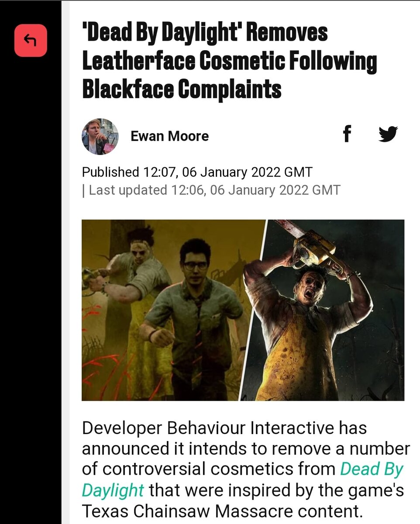Screen dimensions: 420x524
Task: Open the Ewan Moore author name link
Action: [x=169, y=136]
